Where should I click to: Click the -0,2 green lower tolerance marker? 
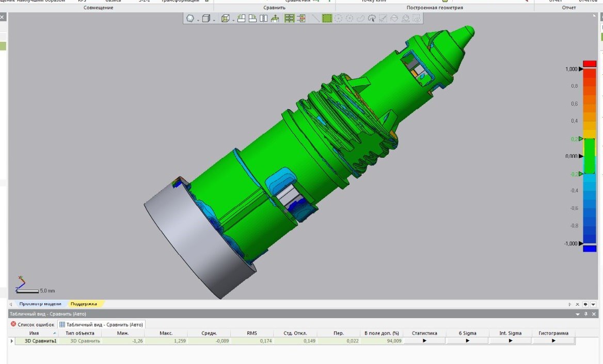pos(581,174)
